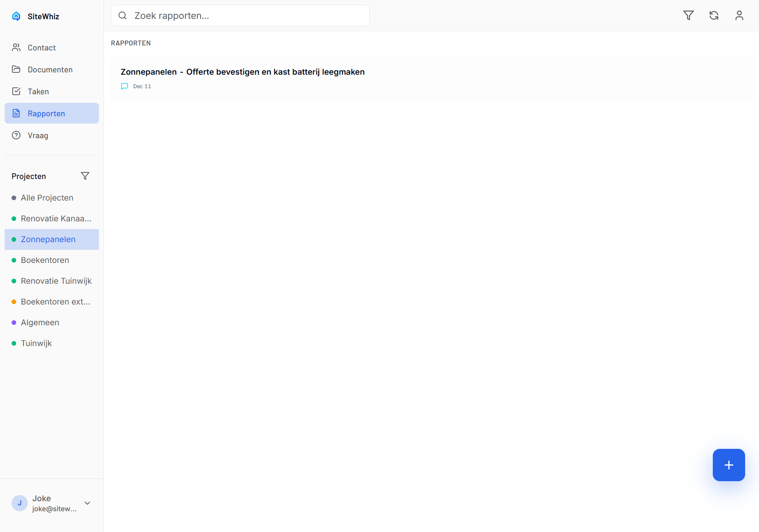Viewport: 759px width, 532px height.
Task: Select the Renovatie Tuinwijk project
Action: point(56,281)
